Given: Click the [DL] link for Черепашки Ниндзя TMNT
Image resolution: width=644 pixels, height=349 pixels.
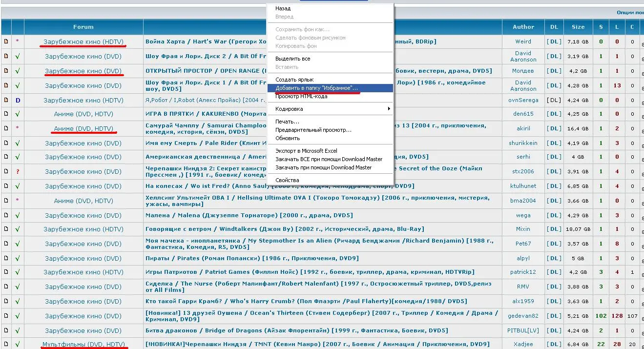Looking at the screenshot, I should pyautogui.click(x=554, y=344).
